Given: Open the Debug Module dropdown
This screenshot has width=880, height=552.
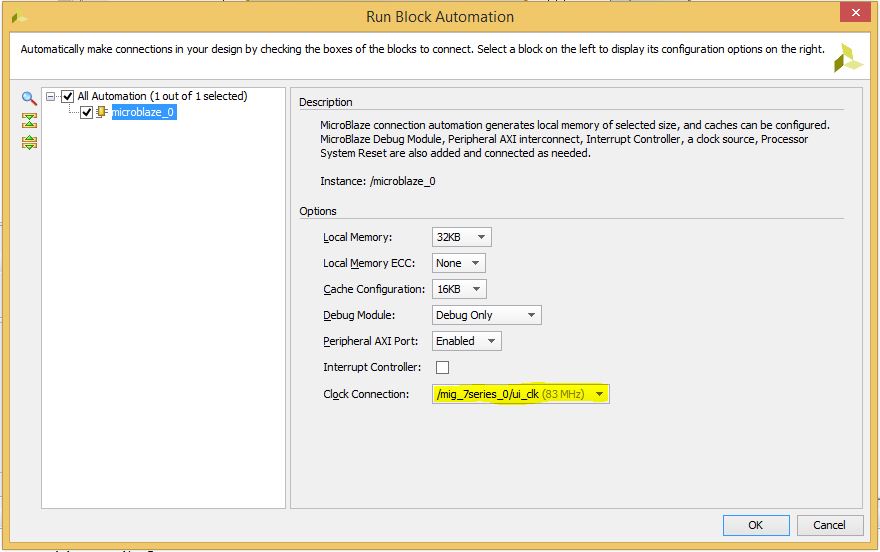Looking at the screenshot, I should click(x=486, y=315).
